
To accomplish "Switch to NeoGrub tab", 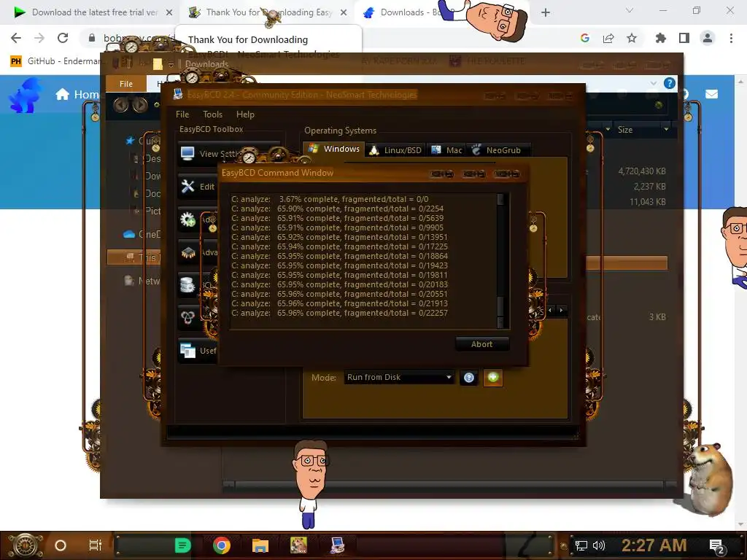I will point(498,150).
